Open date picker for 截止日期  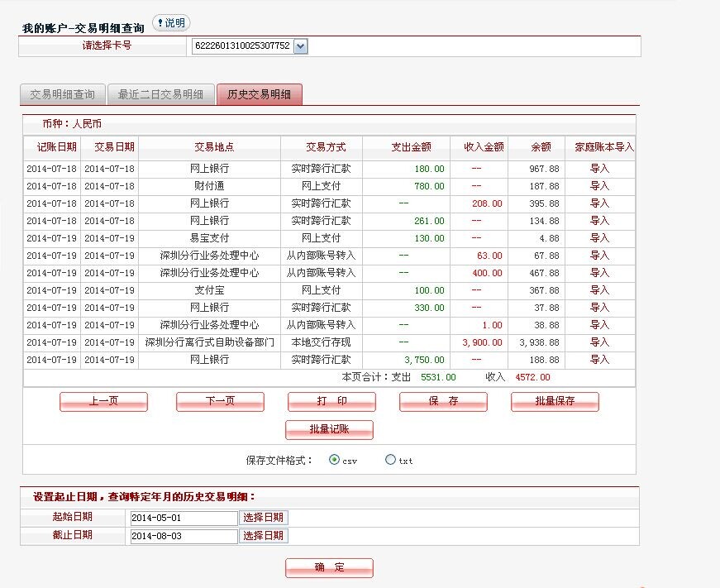click(264, 536)
